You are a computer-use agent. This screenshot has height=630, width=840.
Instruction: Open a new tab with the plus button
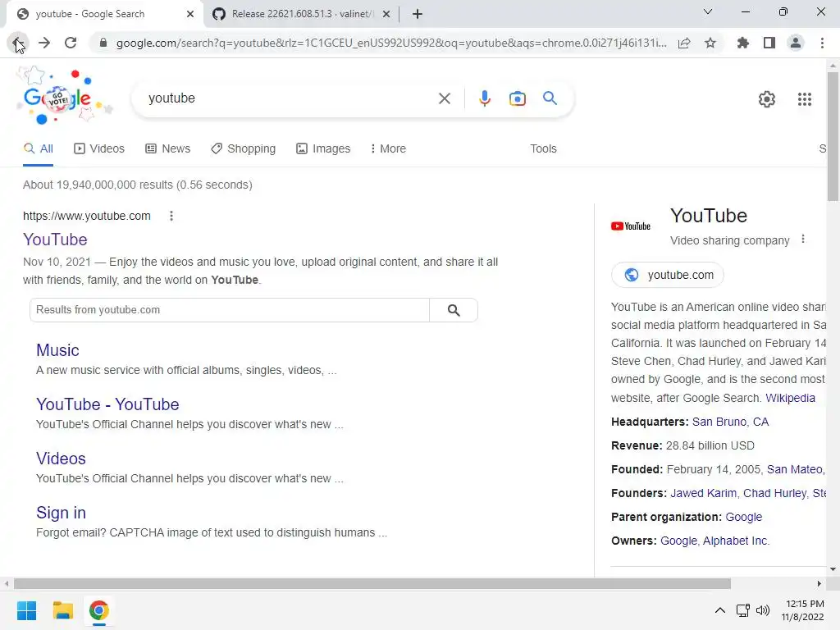[x=418, y=14]
